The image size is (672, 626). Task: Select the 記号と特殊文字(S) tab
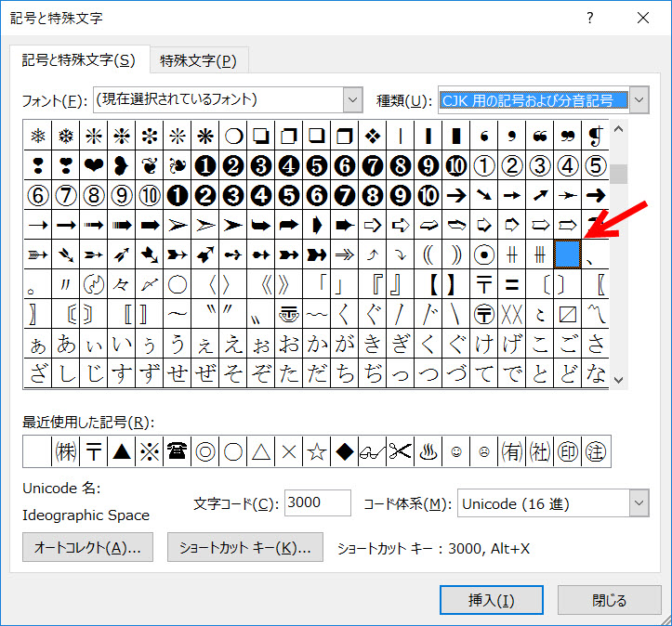pos(79,60)
